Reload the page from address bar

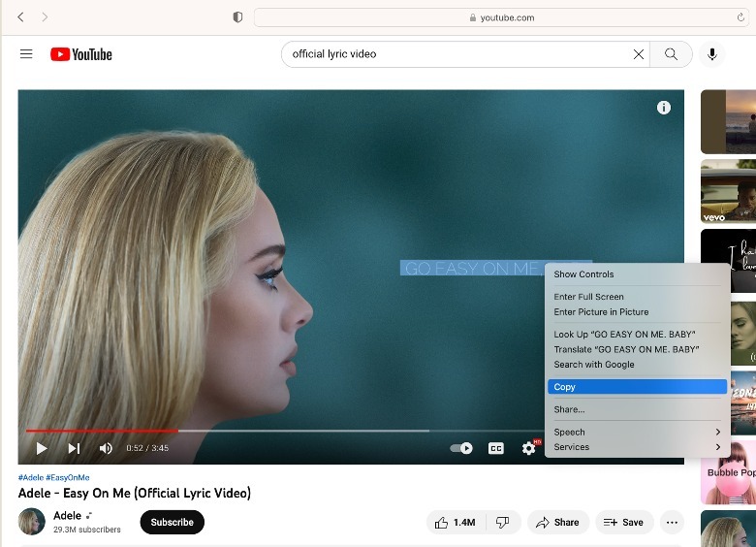point(740,17)
